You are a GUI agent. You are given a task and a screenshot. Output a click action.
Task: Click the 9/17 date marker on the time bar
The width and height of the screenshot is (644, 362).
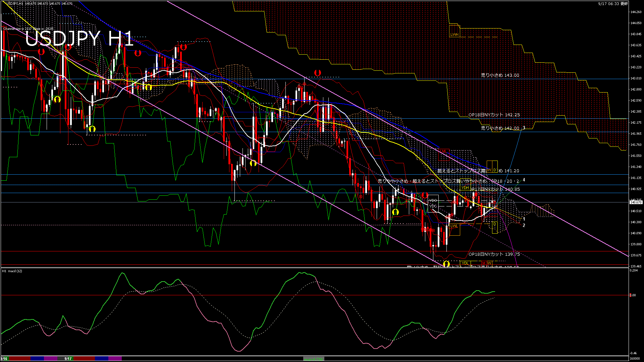(x=68, y=359)
